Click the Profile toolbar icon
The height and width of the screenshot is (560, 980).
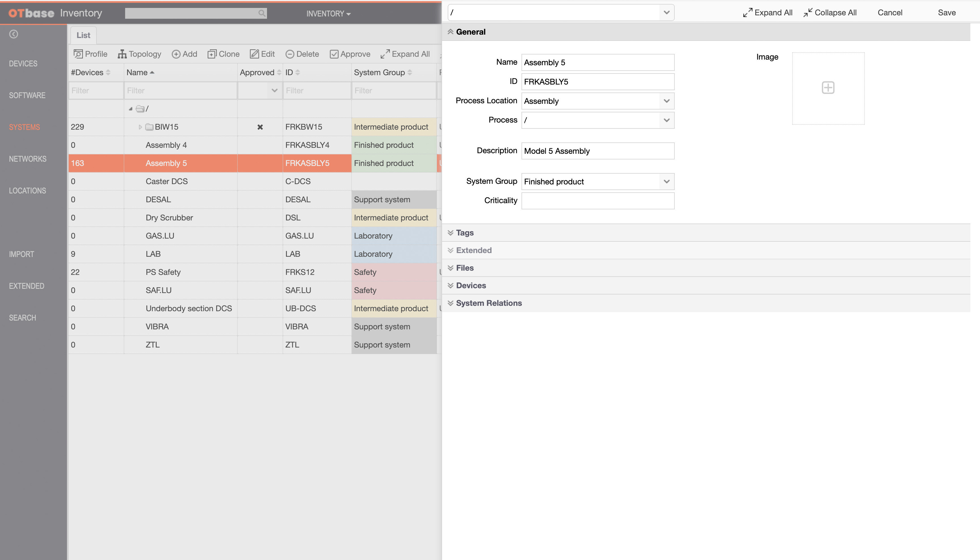click(78, 54)
